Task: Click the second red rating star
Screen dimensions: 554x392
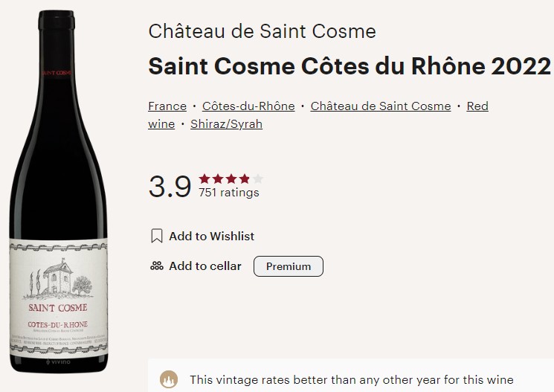Action: (x=218, y=179)
